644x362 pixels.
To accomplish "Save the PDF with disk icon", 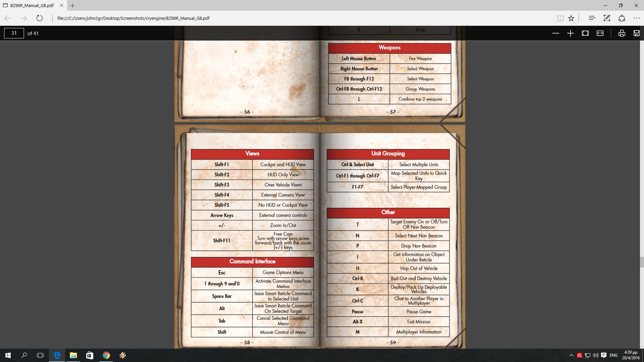I will 636,33.
